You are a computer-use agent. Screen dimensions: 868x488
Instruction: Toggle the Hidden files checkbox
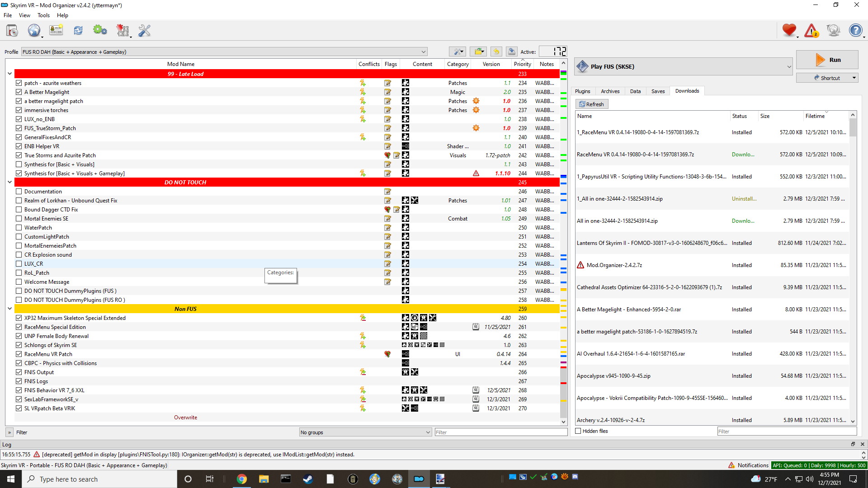point(578,431)
